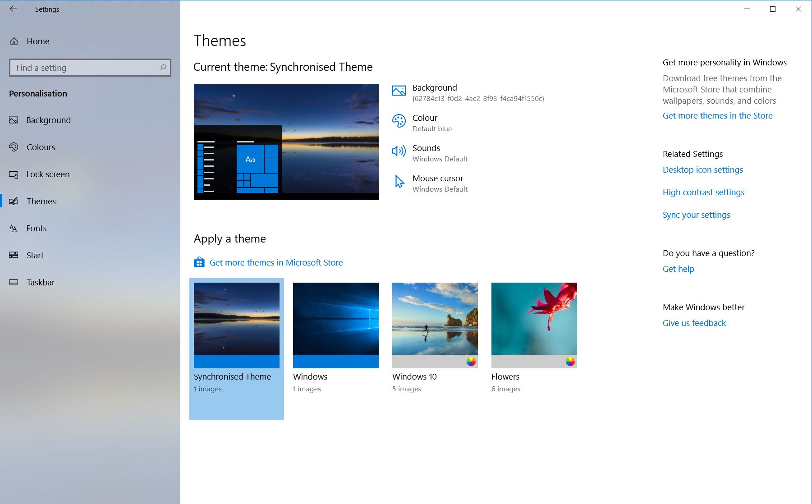Click 'Apply a theme' heading
Screen dimensions: 812x504
[x=230, y=238]
